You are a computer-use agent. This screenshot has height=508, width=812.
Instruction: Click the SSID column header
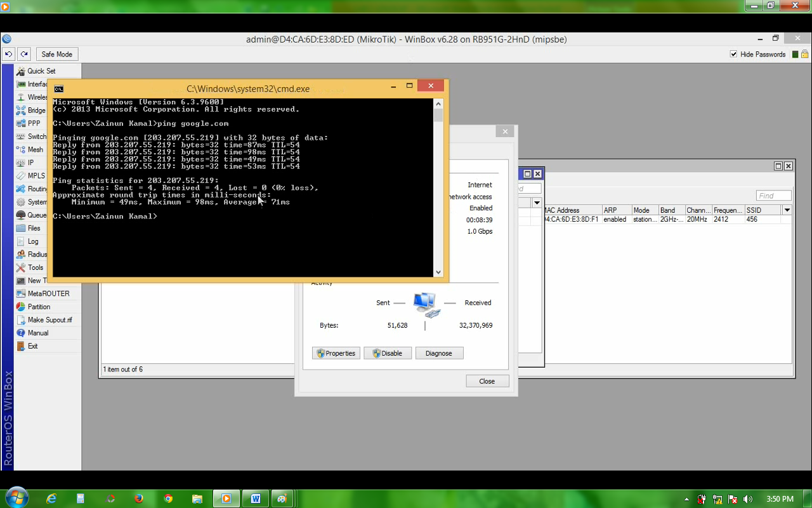(x=763, y=210)
